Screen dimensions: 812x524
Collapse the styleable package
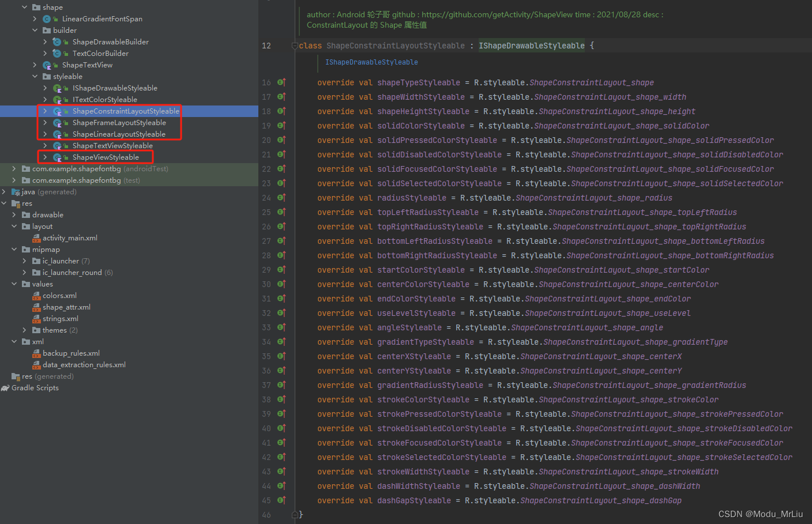coord(35,77)
